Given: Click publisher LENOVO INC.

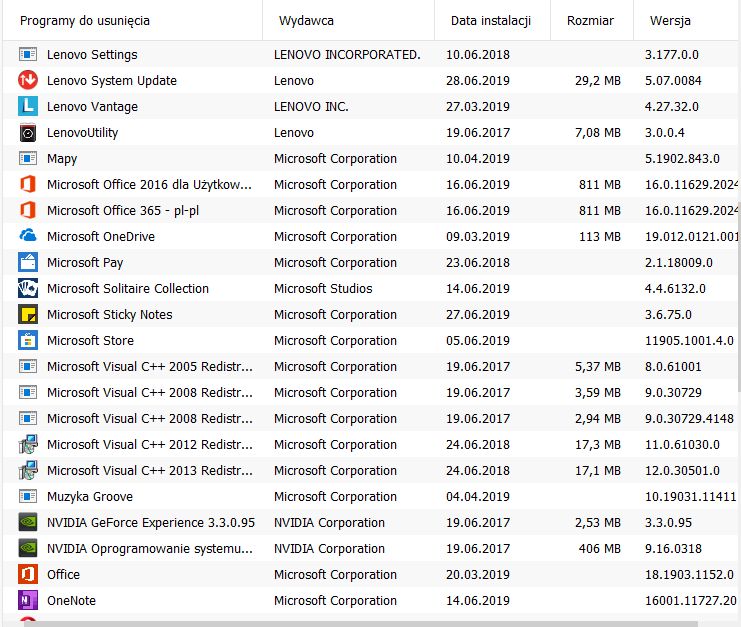Looking at the screenshot, I should [x=311, y=106].
